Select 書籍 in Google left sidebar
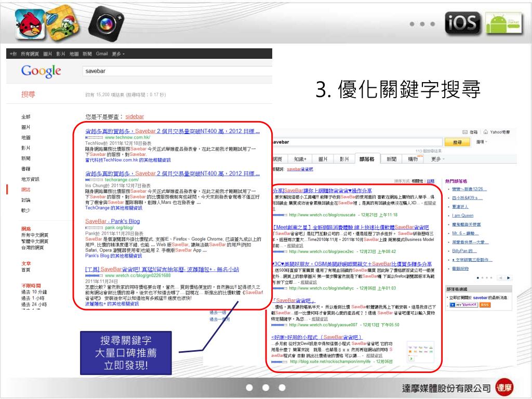The image size is (532, 399). pyautogui.click(x=26, y=169)
